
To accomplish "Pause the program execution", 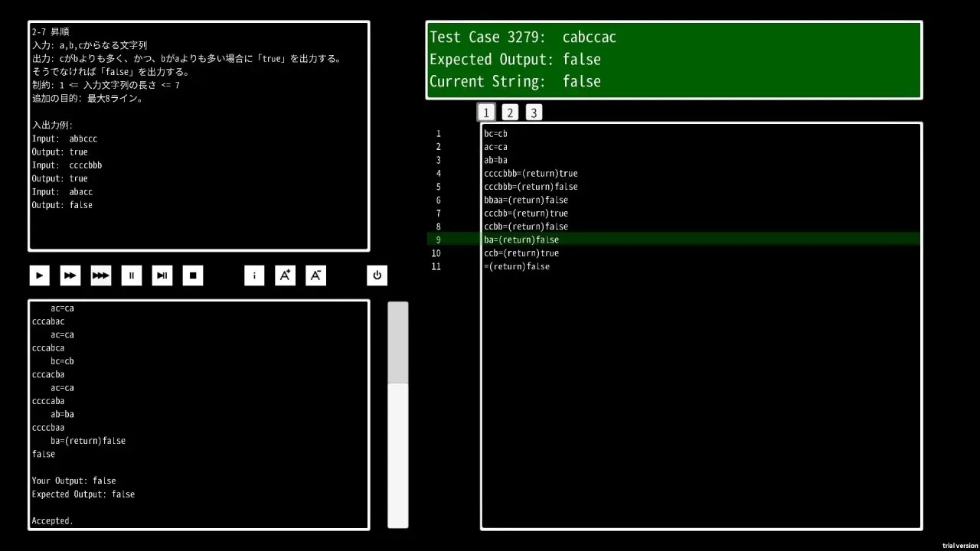I will [131, 275].
